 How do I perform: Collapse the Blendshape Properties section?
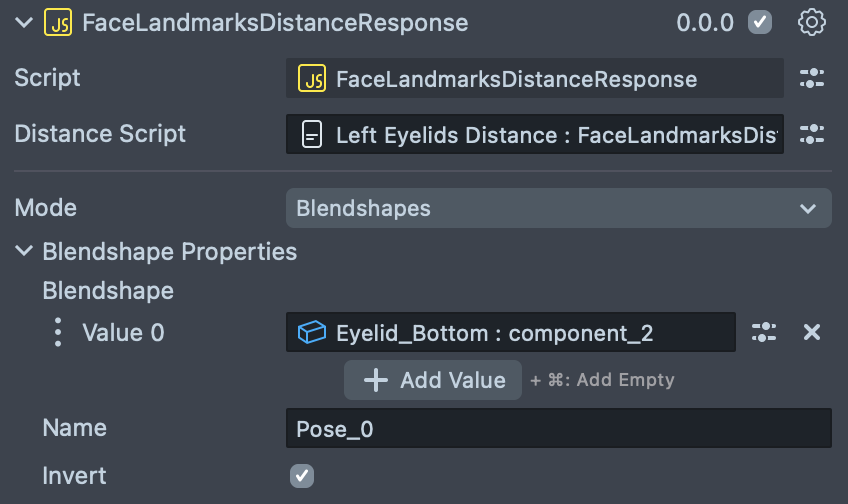tap(24, 251)
